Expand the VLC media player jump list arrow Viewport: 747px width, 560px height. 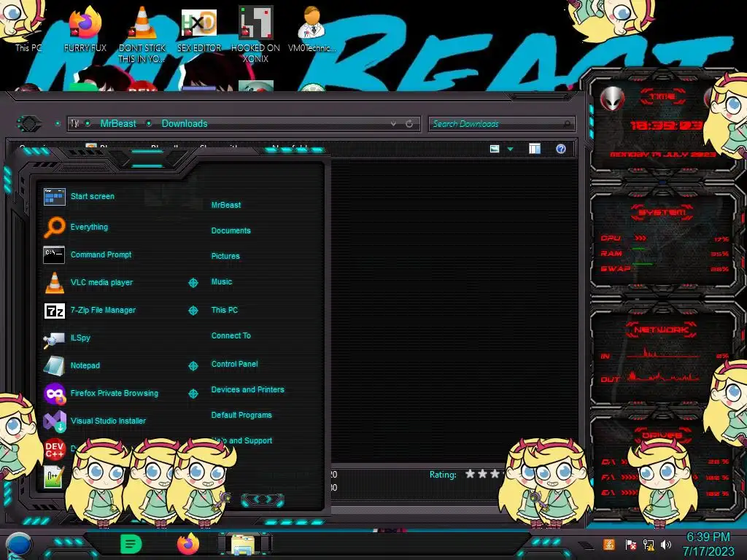(x=193, y=283)
